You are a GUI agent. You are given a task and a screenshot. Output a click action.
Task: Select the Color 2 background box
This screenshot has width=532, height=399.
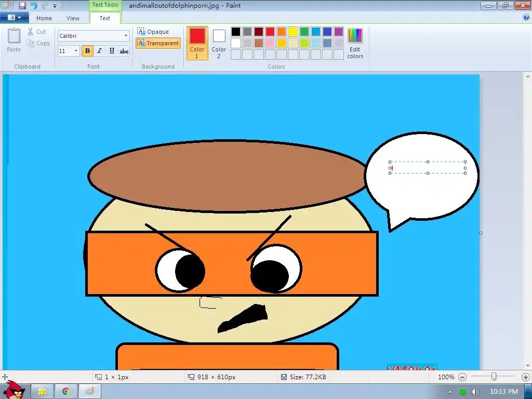pos(219,43)
